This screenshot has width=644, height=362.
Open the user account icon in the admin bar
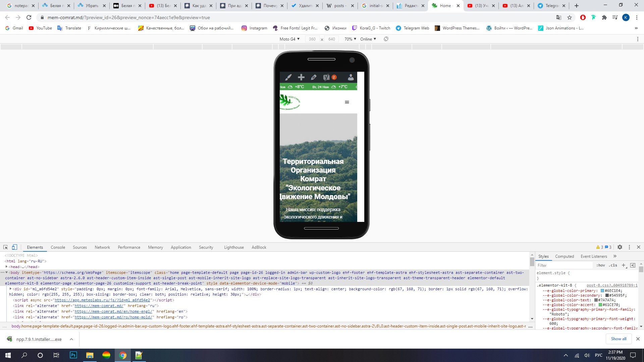(x=351, y=77)
